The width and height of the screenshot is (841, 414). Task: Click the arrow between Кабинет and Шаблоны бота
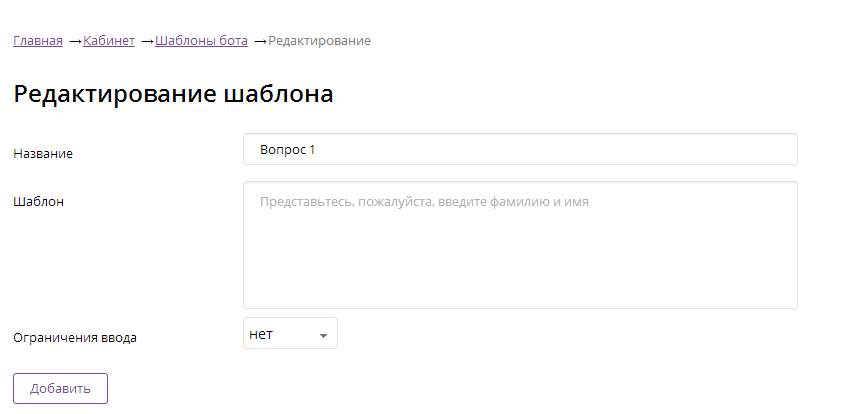(147, 41)
